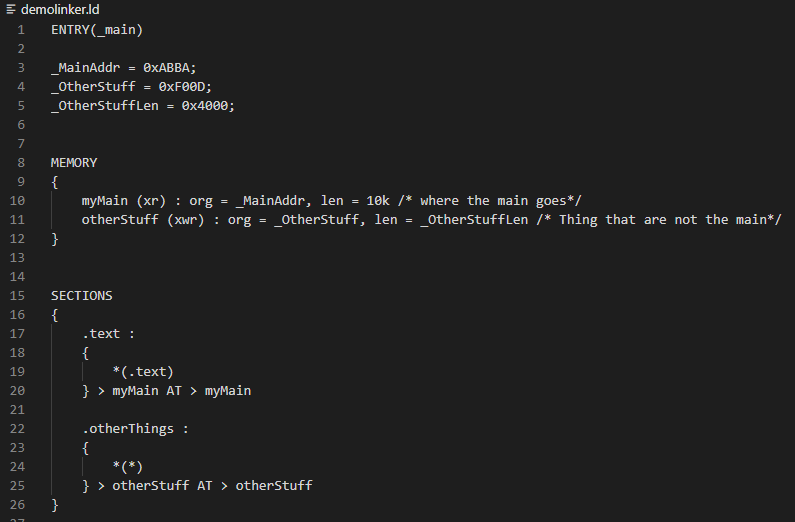Click the 'where the main goes' comment

490,201
